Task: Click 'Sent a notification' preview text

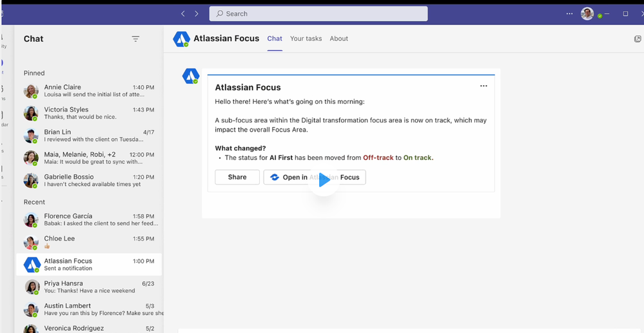Action: point(68,268)
